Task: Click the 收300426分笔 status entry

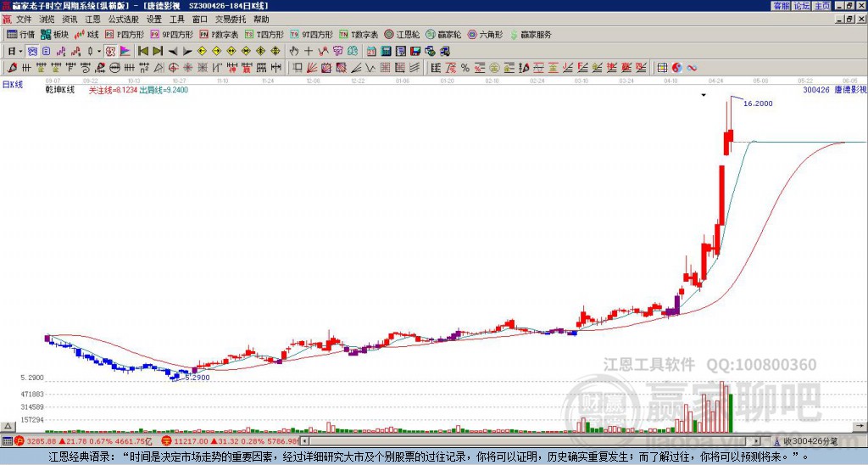Action: 805,441
